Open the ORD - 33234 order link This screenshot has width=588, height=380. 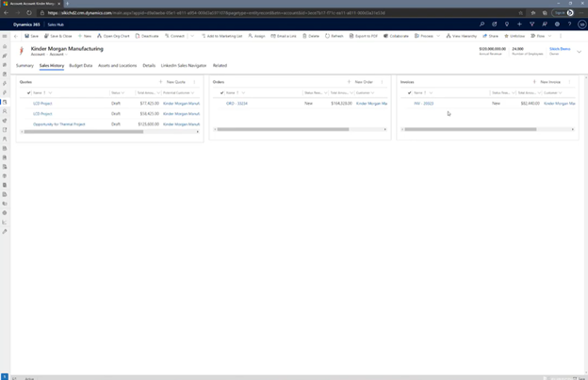(x=237, y=104)
